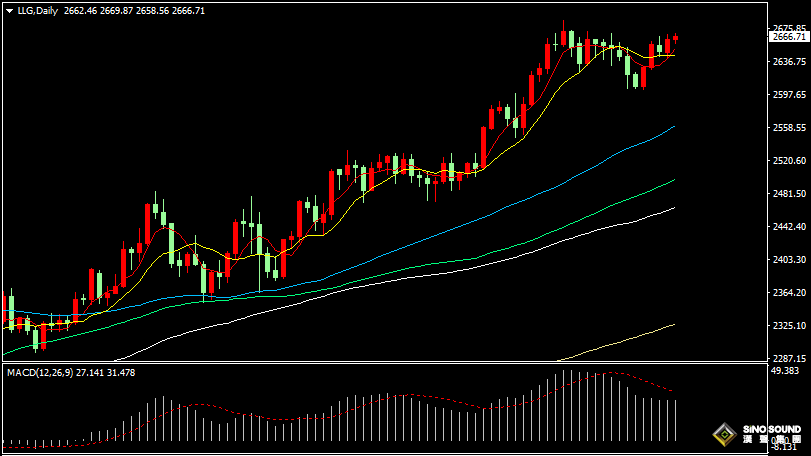Click the header high value 2669.87
The width and height of the screenshot is (811, 456).
point(116,11)
